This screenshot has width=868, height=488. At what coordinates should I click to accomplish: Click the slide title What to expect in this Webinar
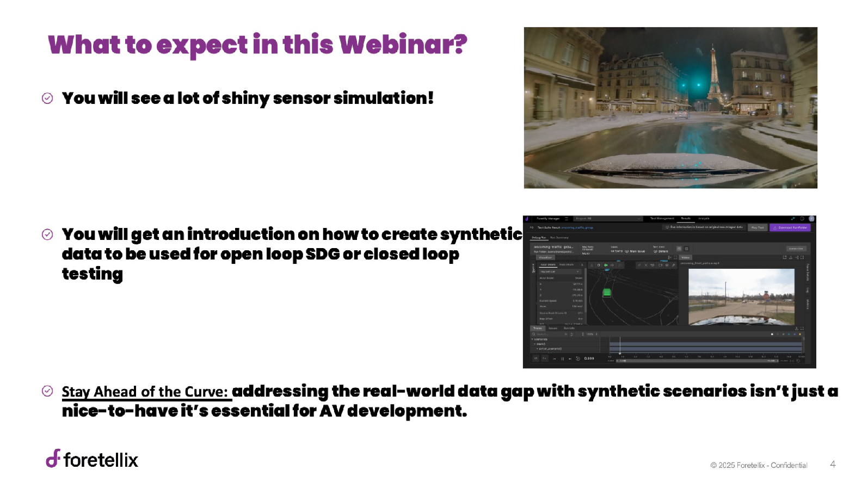click(257, 45)
